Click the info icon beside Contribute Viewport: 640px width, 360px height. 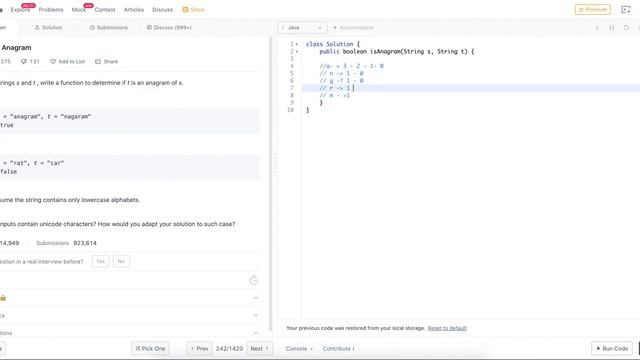[x=353, y=349]
